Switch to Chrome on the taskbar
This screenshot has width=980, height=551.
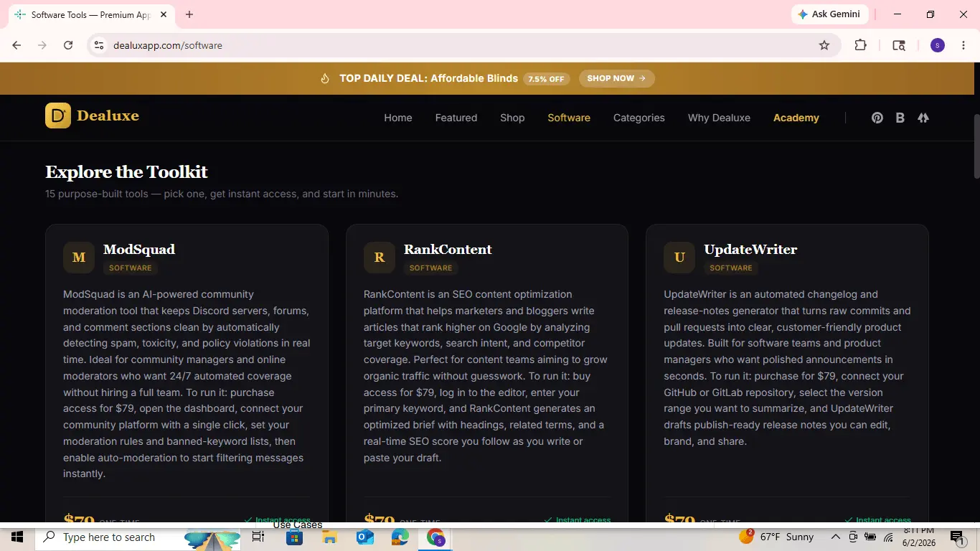click(x=436, y=537)
